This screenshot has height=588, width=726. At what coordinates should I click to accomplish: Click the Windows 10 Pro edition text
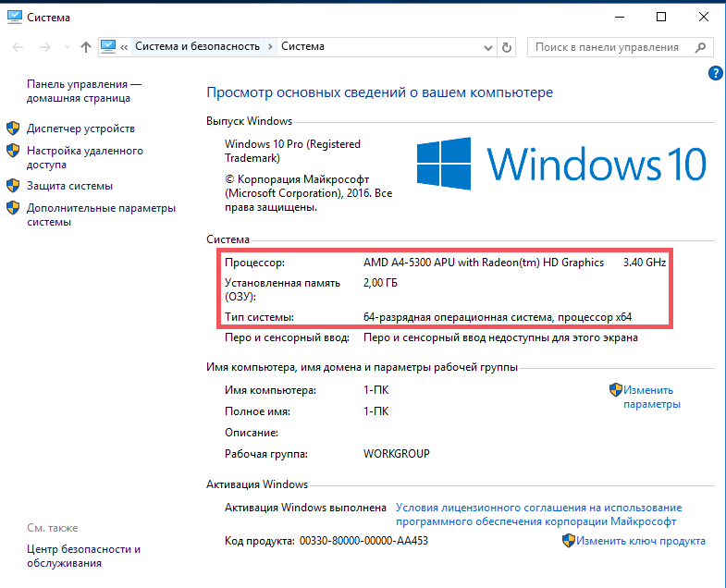292,151
